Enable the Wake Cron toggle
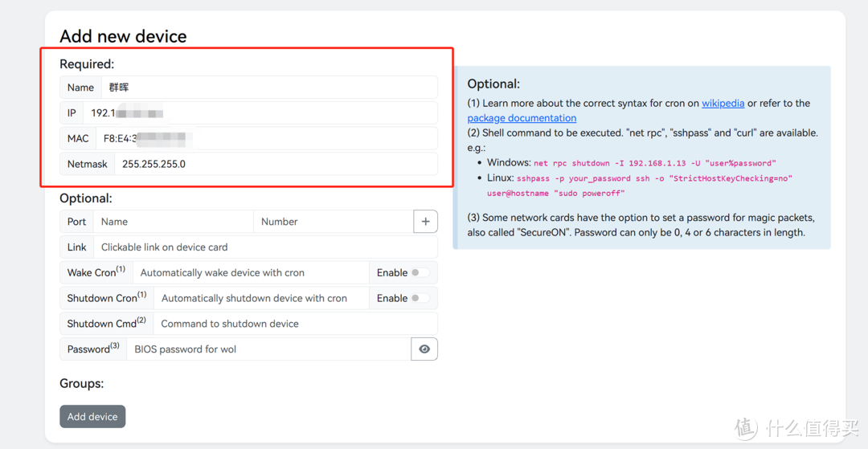The image size is (868, 449). pos(420,272)
